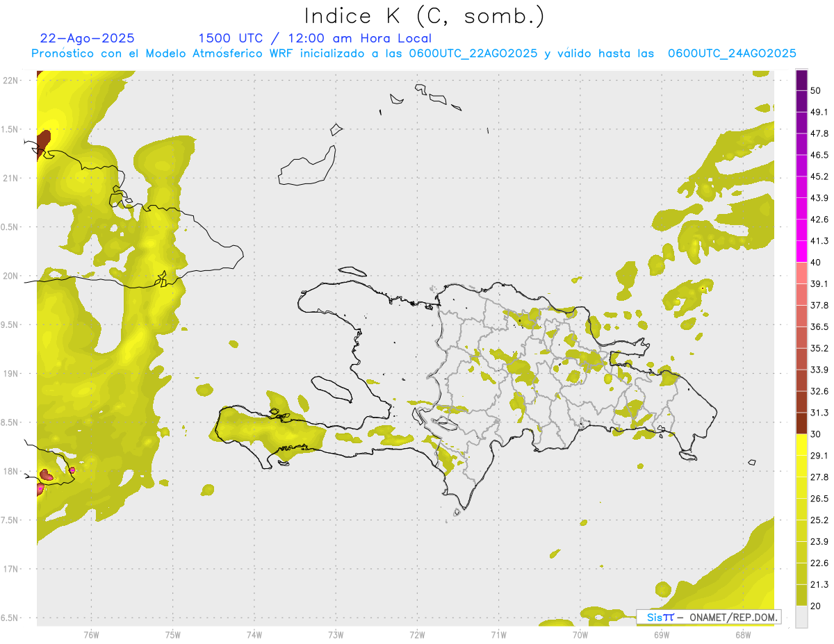
Task: Click the 21N latitude axis label
Action: [12, 179]
